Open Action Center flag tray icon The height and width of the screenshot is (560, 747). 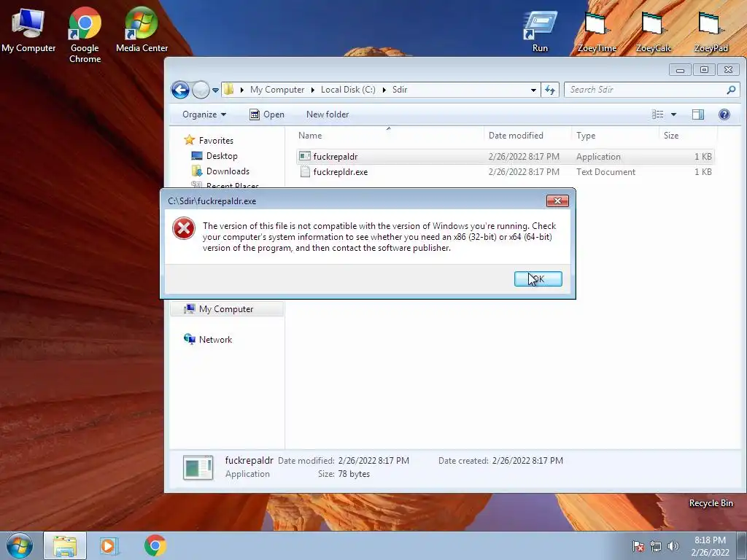pos(638,546)
